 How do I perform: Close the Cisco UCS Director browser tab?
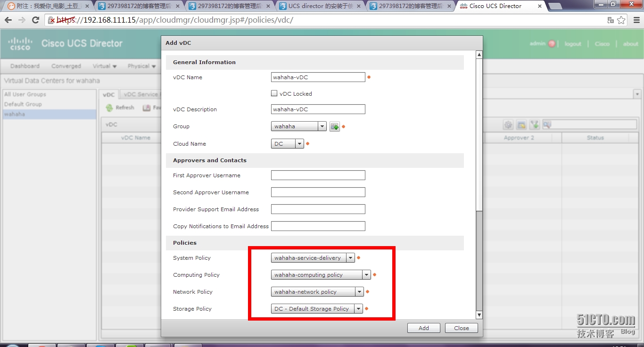point(539,7)
